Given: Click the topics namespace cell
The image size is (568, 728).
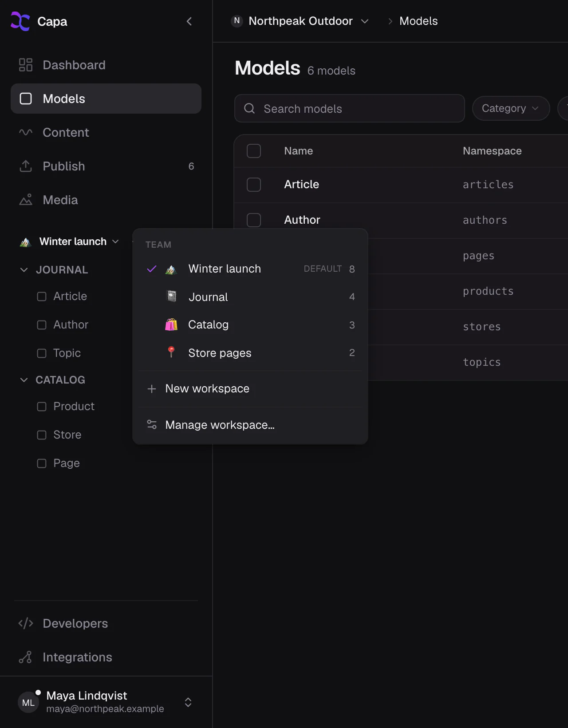Looking at the screenshot, I should [482, 362].
